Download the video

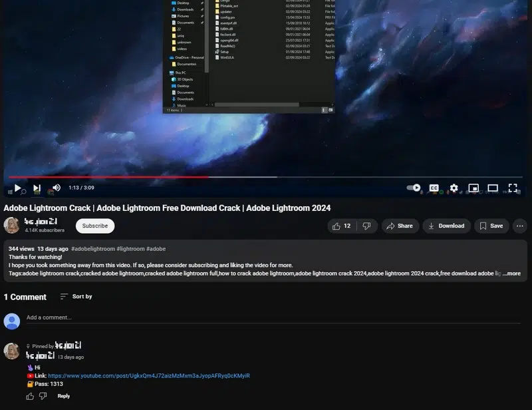(x=446, y=226)
